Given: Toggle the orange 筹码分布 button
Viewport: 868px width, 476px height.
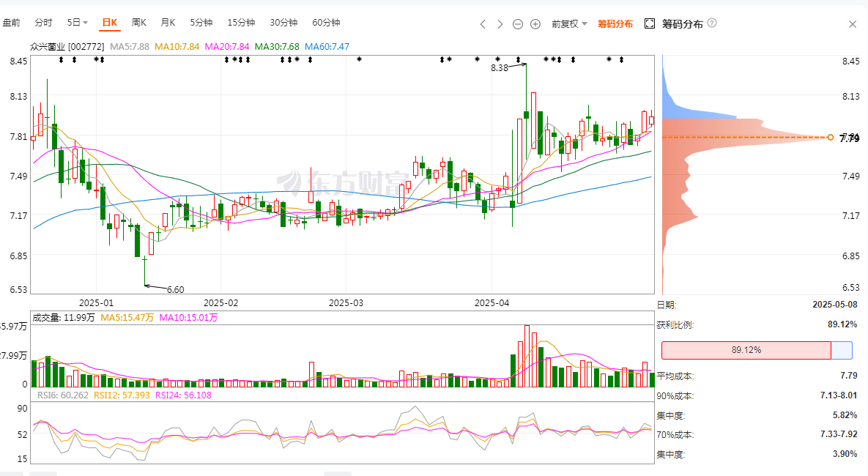Looking at the screenshot, I should [615, 23].
